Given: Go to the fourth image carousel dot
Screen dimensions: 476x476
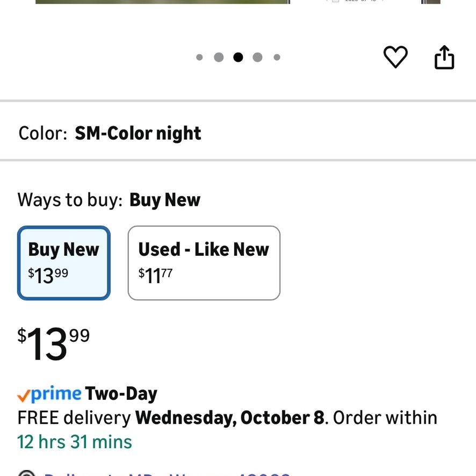Looking at the screenshot, I should 257,57.
